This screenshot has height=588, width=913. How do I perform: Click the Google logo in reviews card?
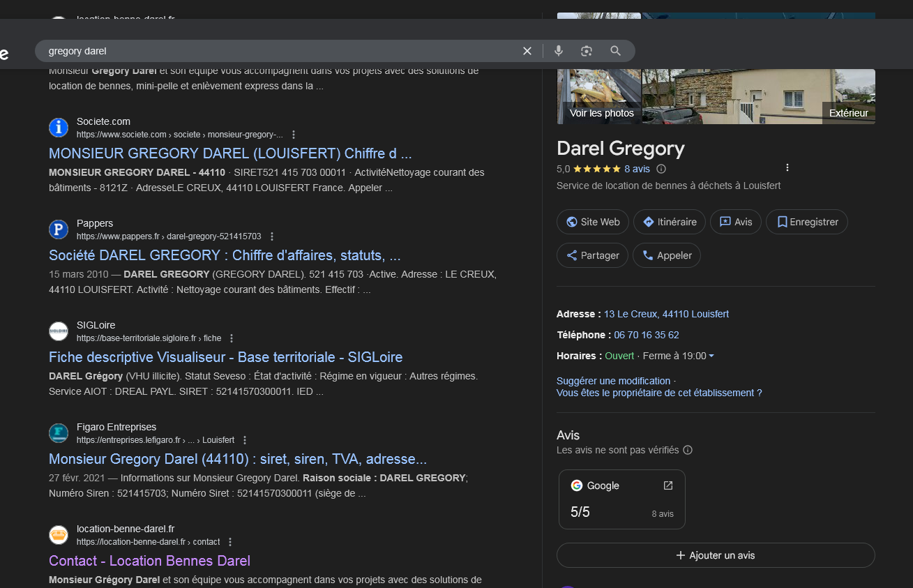click(x=576, y=485)
